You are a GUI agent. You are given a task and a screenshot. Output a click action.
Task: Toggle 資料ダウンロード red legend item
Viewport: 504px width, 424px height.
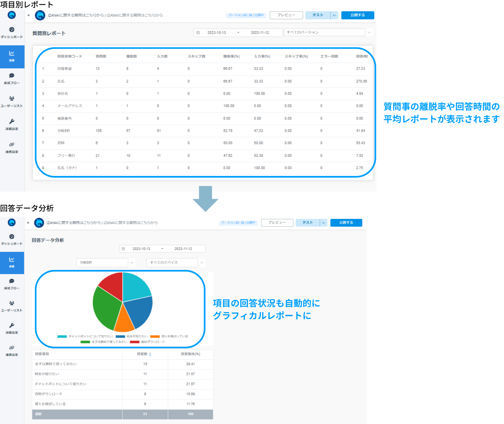coord(148,342)
